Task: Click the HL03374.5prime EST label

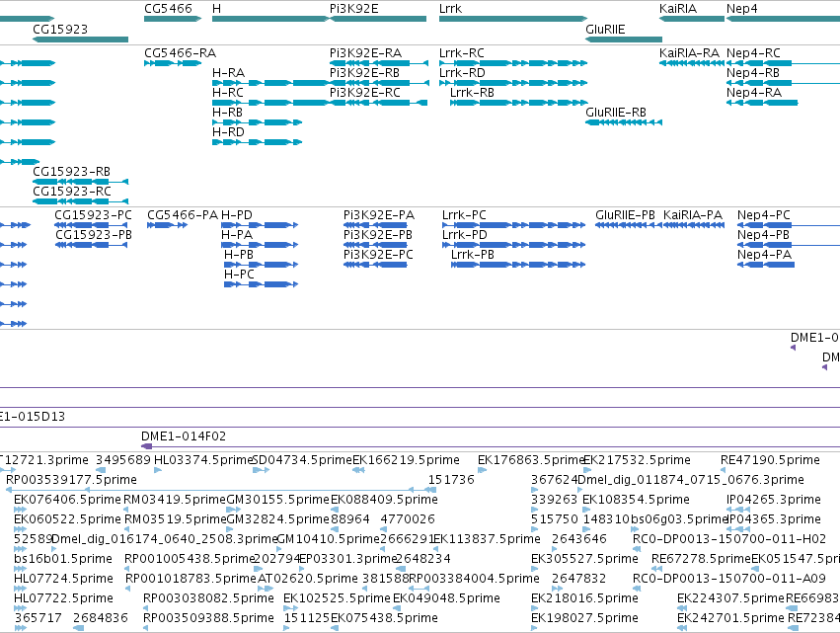Action: click(203, 460)
